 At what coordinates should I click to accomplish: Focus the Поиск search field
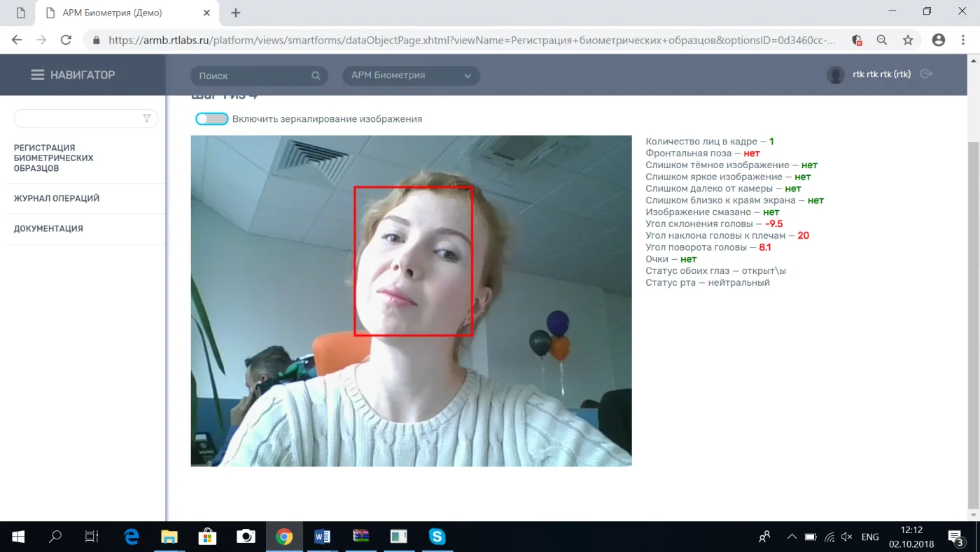259,76
